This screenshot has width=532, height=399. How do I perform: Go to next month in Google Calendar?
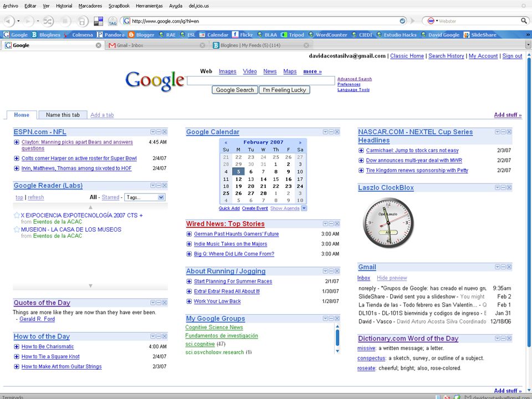300,142
